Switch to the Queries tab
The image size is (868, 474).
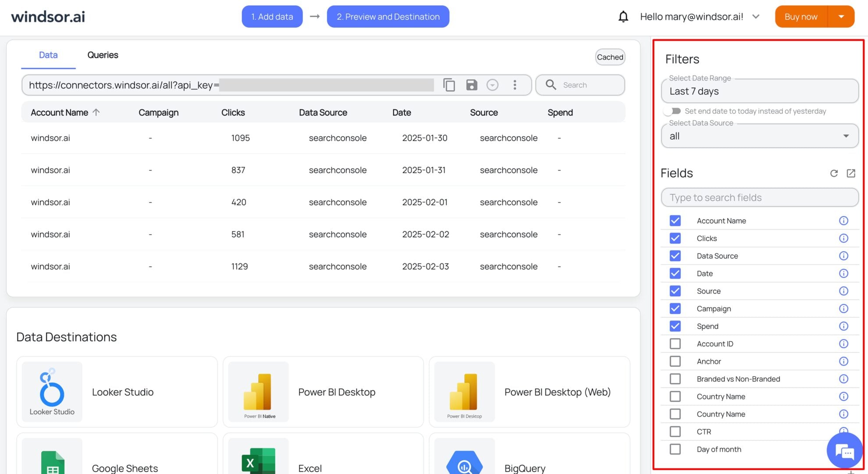tap(102, 55)
